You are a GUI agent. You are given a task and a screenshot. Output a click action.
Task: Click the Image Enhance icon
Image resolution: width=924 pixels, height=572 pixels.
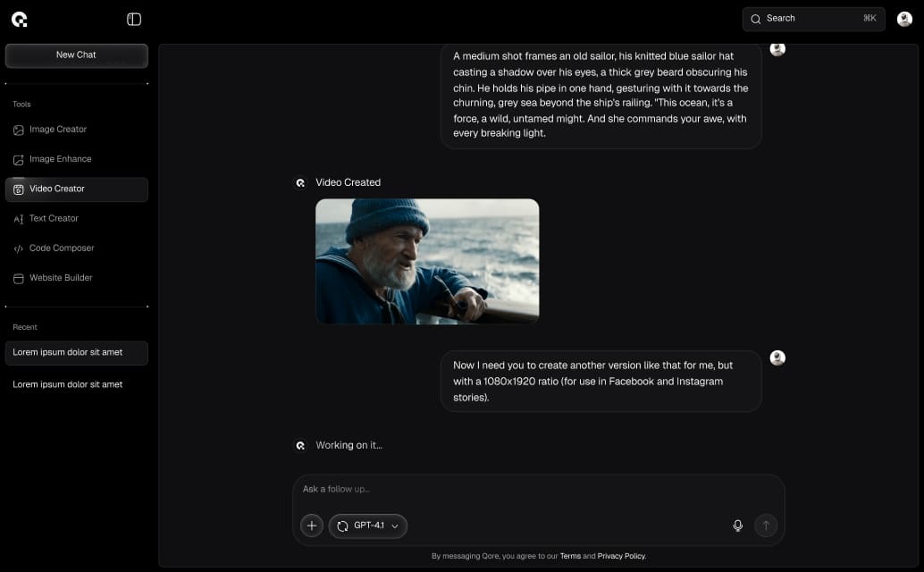pos(19,160)
